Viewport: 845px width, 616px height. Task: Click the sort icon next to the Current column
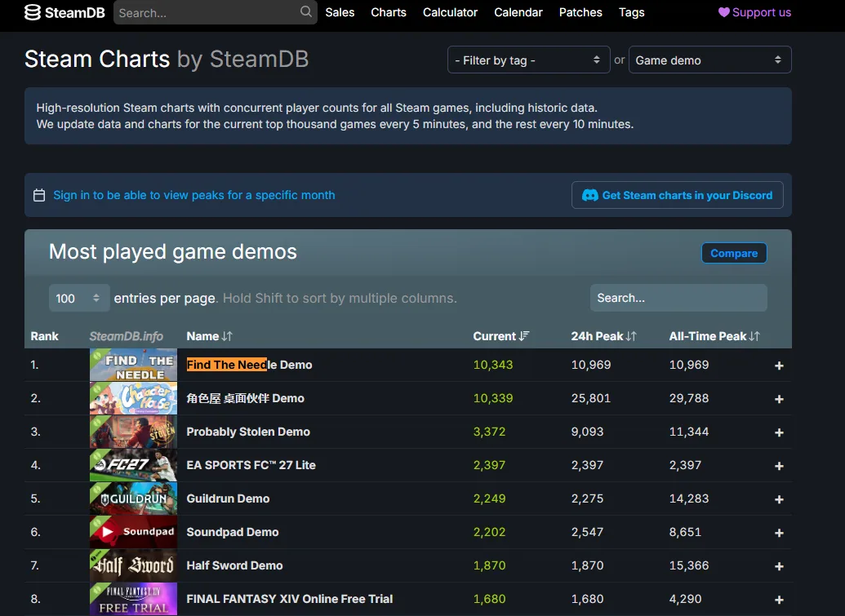(x=524, y=336)
